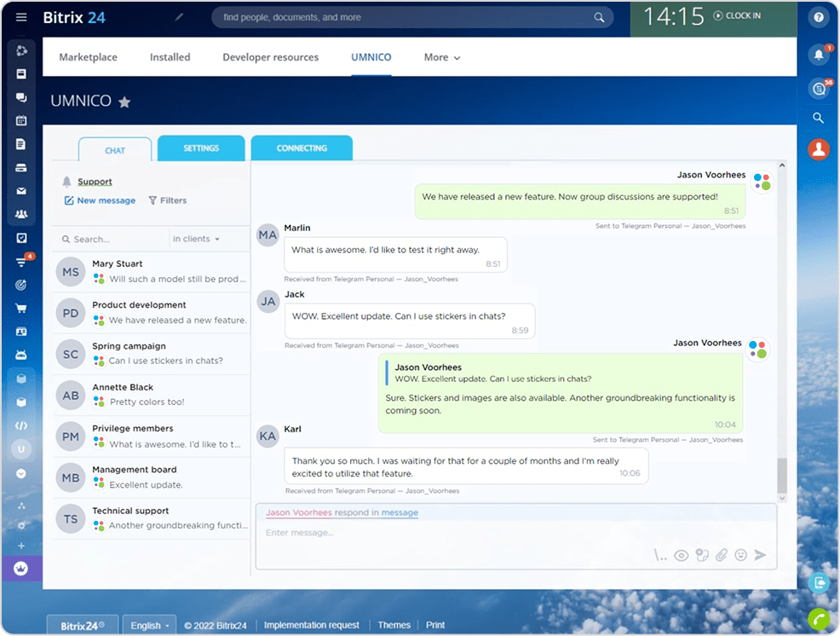The height and width of the screenshot is (636, 840).
Task: Open the Filters option
Action: [168, 199]
